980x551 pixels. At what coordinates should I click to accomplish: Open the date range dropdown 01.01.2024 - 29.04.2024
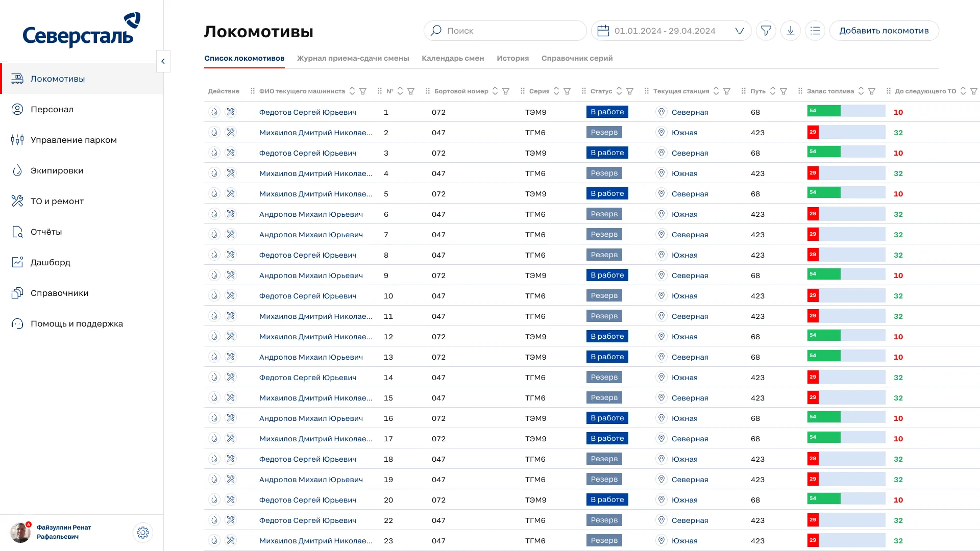point(671,31)
